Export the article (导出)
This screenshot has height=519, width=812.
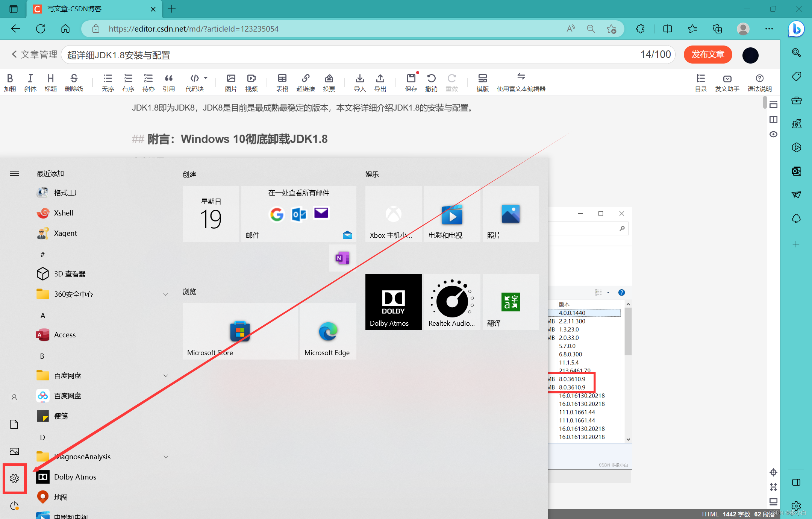[x=380, y=83]
